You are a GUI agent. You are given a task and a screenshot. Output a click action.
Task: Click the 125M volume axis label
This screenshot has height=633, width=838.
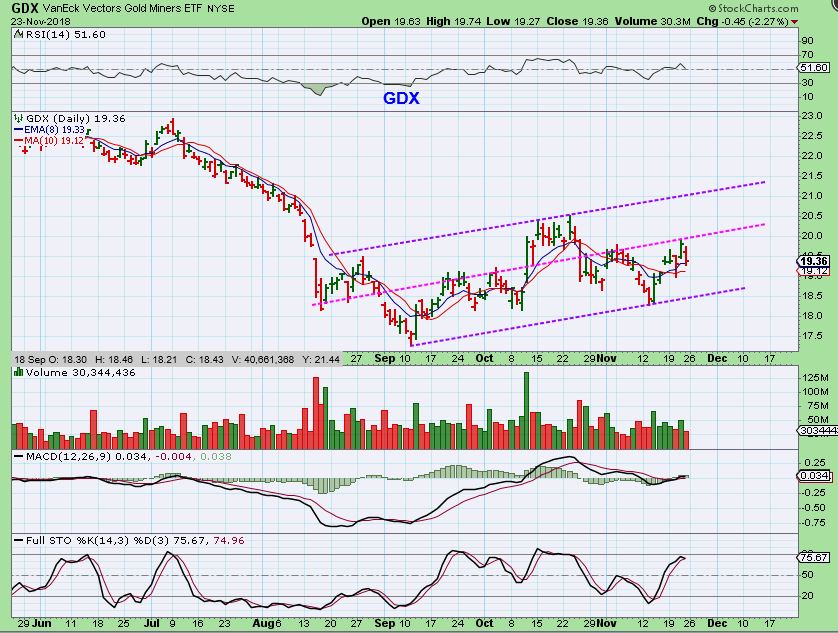814,377
